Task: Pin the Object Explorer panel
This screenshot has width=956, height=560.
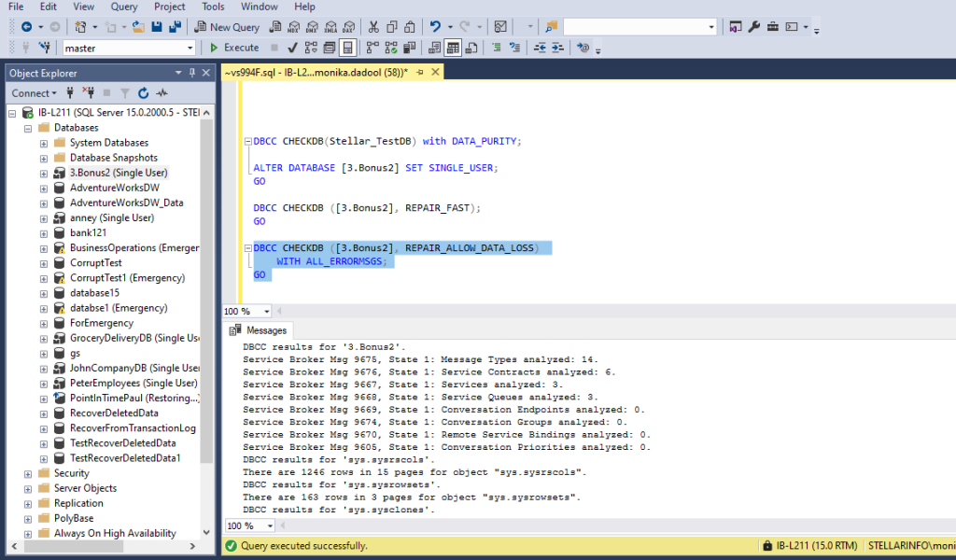Action: 191,72
